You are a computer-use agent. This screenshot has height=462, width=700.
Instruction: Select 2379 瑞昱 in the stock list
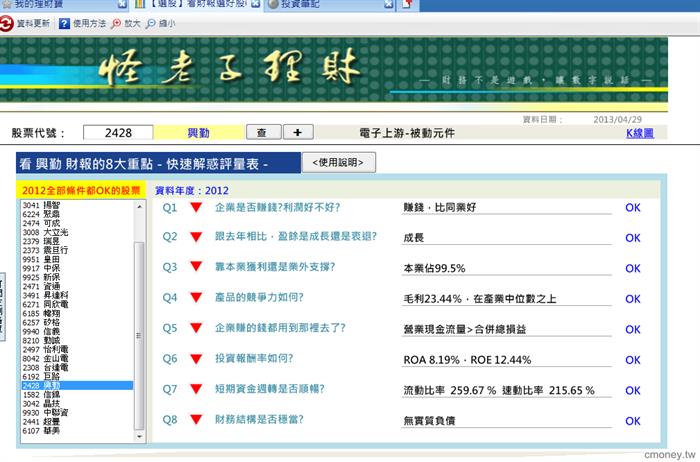78,241
